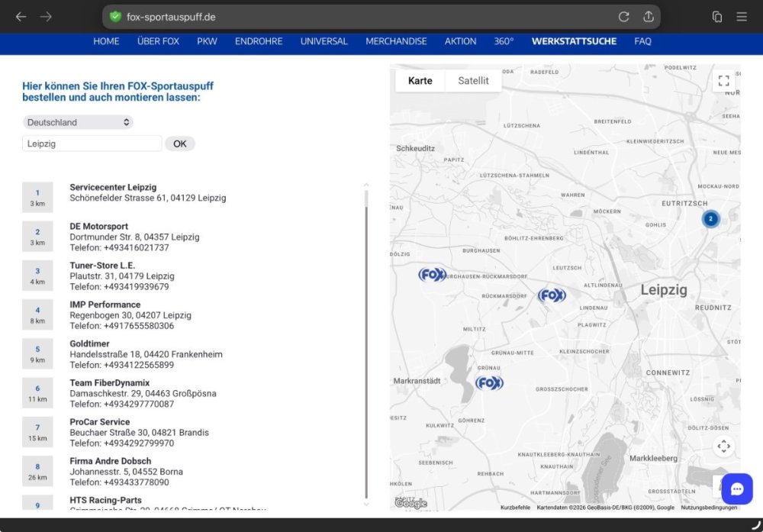Open map camera controls button

point(723,447)
